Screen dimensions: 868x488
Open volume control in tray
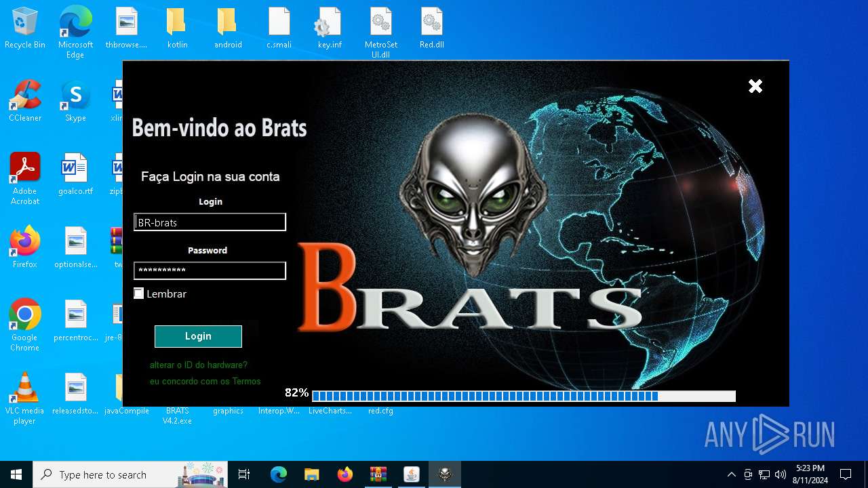pos(781,474)
